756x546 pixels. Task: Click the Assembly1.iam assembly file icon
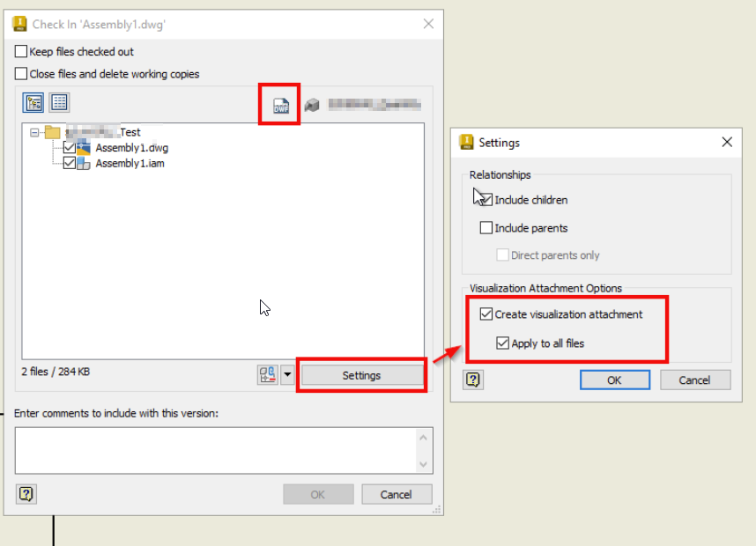coord(84,164)
